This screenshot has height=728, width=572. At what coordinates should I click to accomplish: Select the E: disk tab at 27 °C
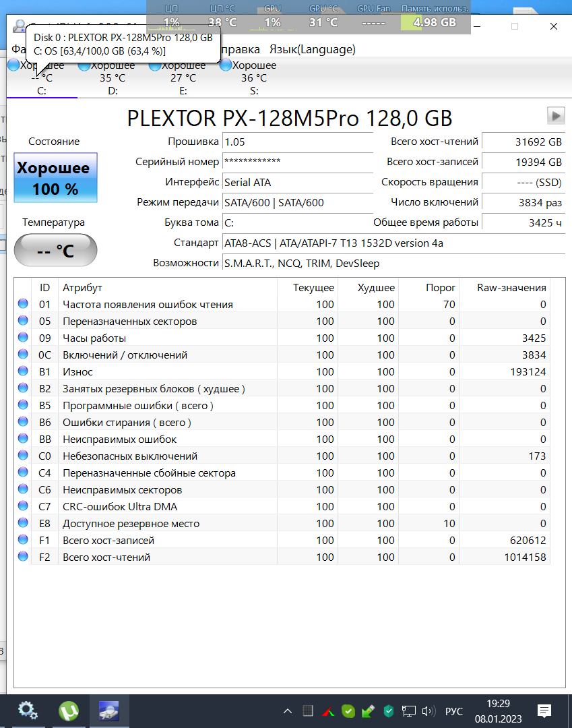pos(183,78)
